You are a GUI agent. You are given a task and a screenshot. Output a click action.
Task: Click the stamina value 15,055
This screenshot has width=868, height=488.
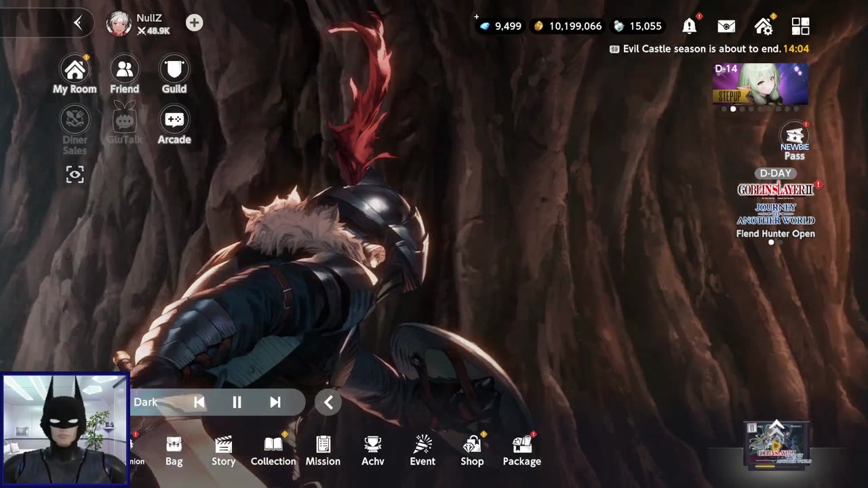pos(645,26)
